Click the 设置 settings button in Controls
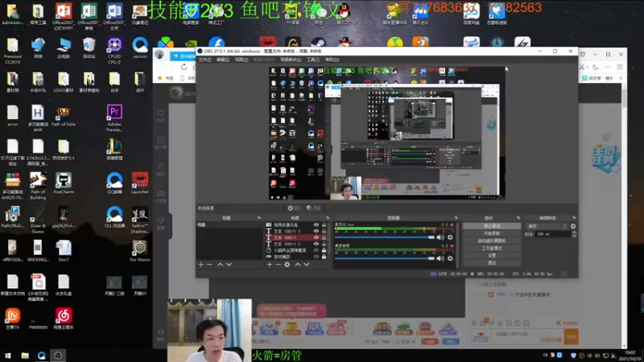The width and height of the screenshot is (644, 362). (x=492, y=256)
